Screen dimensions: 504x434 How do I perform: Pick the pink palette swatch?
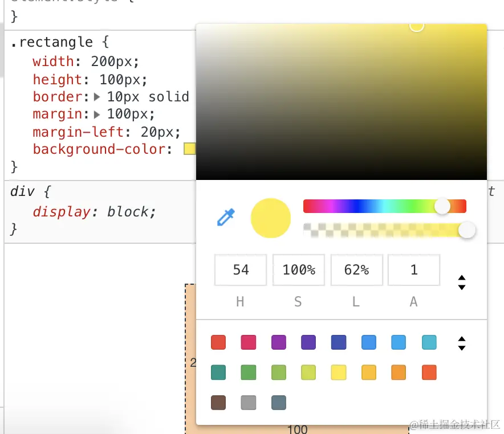[249, 342]
